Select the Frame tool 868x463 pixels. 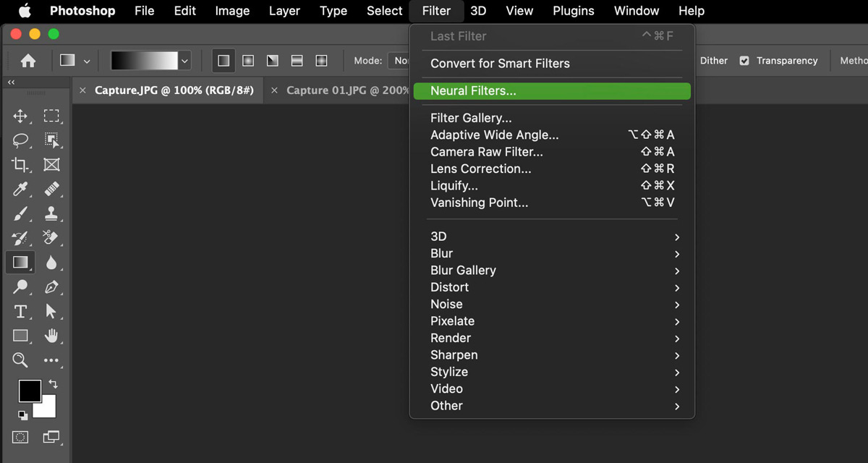[x=51, y=165]
